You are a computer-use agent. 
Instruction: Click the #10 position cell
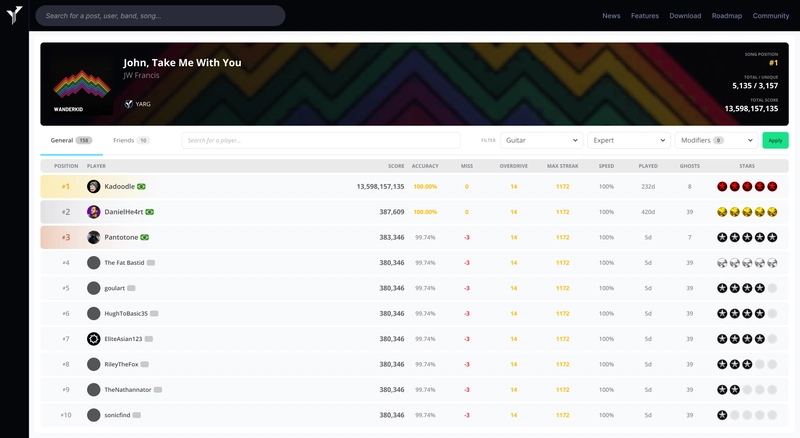tap(66, 415)
